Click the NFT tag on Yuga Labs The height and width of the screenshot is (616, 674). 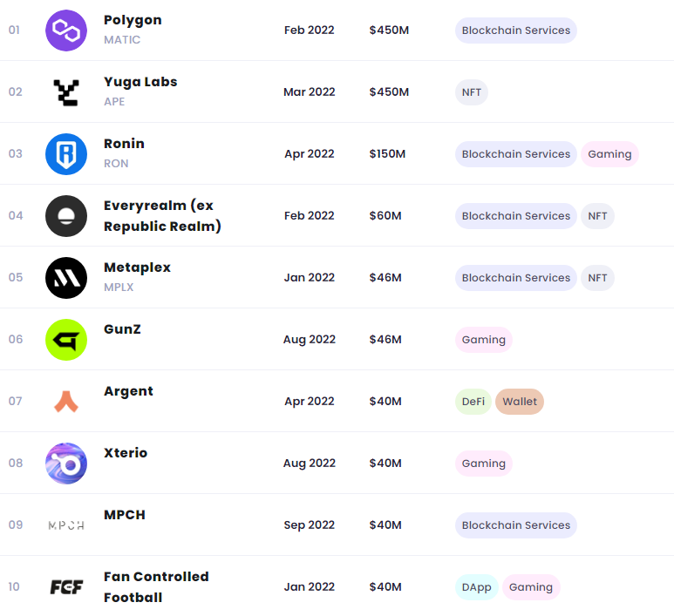[x=472, y=92]
